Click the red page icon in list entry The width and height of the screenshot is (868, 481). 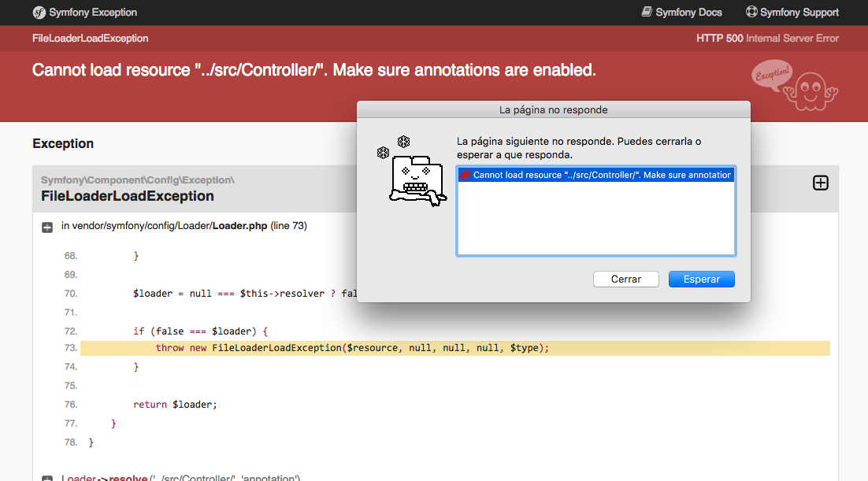(x=466, y=175)
